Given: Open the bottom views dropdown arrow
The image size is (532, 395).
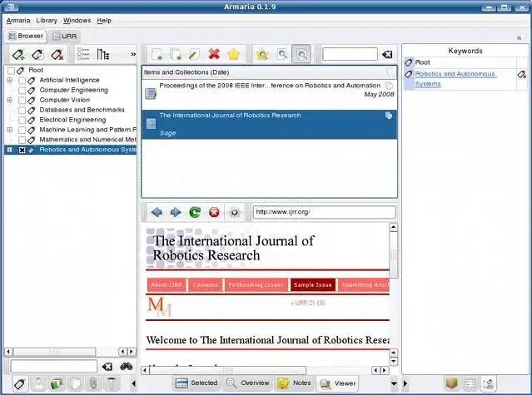Looking at the screenshot, I should [x=394, y=383].
